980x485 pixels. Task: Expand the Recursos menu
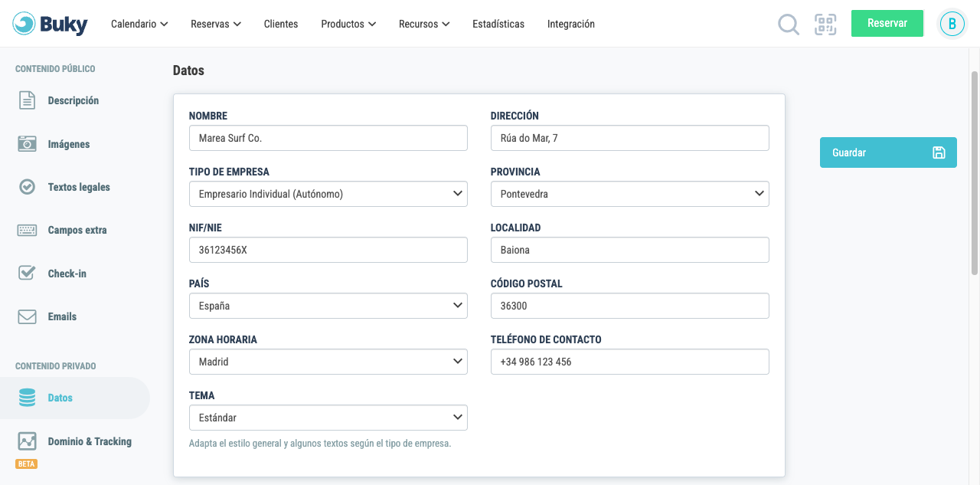pyautogui.click(x=424, y=24)
